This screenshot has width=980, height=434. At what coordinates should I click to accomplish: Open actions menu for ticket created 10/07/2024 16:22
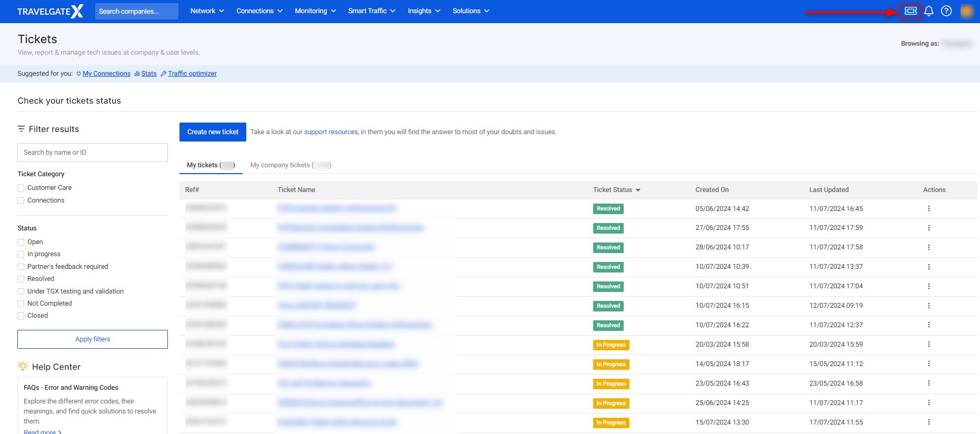click(x=929, y=325)
